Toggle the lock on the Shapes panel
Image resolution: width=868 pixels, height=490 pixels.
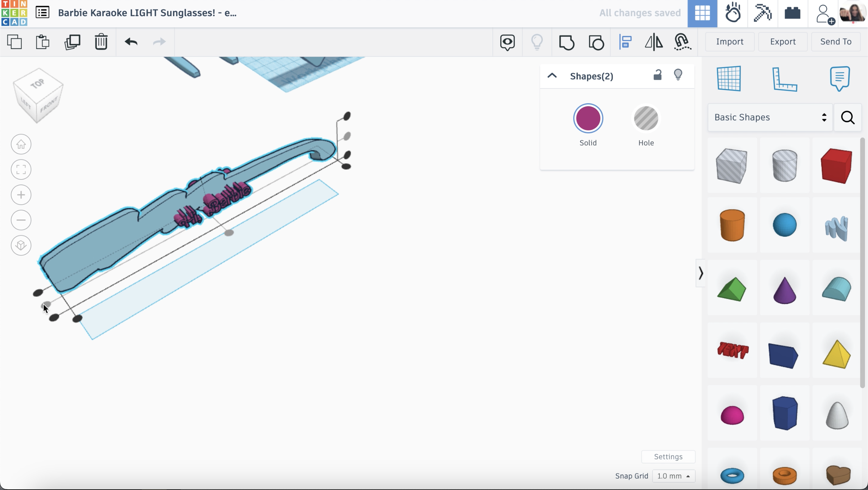657,75
